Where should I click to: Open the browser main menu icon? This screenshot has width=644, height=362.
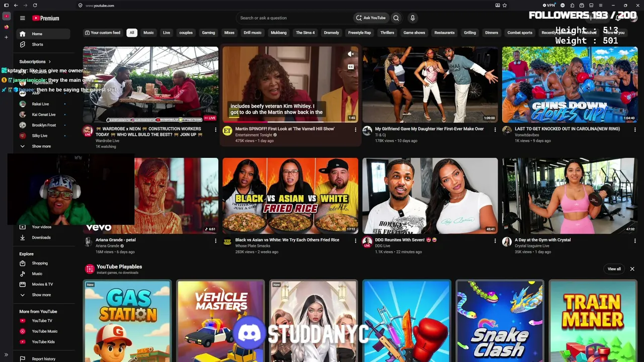pyautogui.click(x=600, y=6)
